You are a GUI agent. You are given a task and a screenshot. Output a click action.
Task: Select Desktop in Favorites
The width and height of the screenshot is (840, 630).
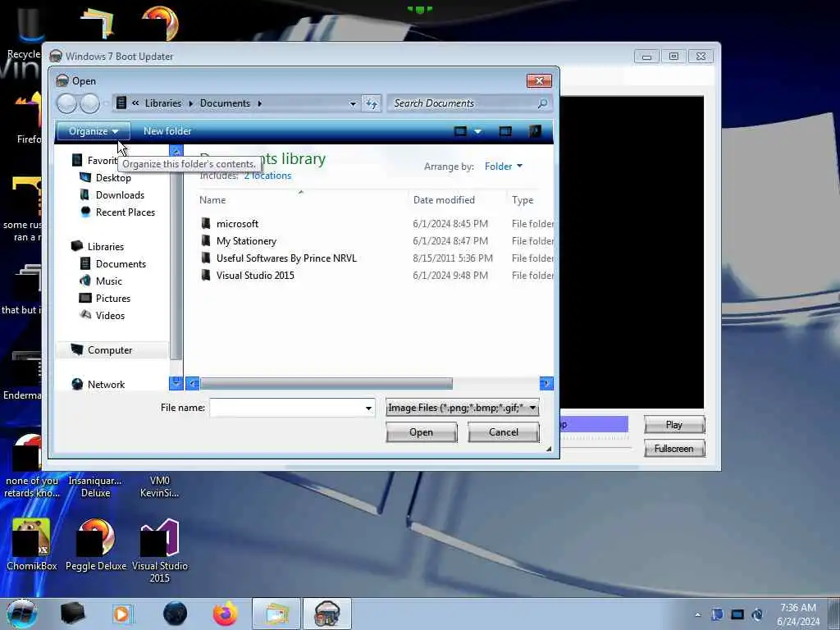click(x=113, y=178)
